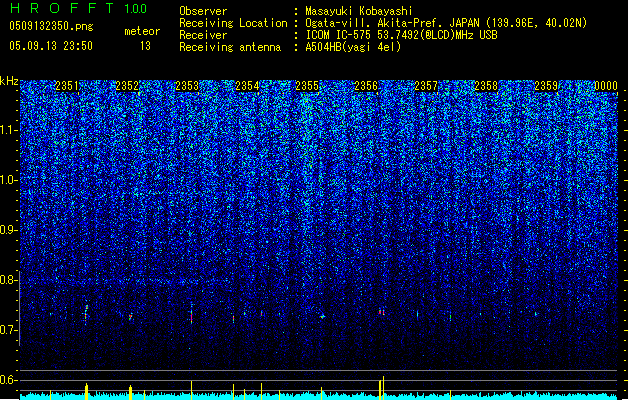
Task: Click the 0000 time marker
Action: point(606,86)
